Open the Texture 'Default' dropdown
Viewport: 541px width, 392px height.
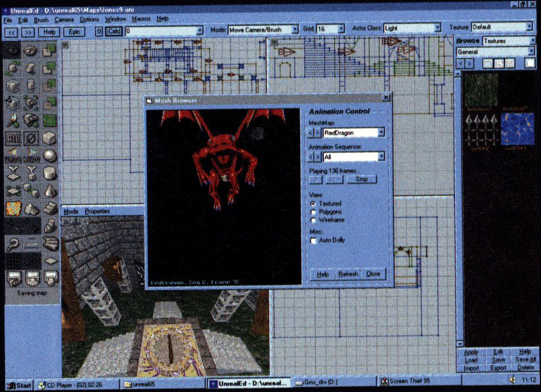(x=529, y=26)
